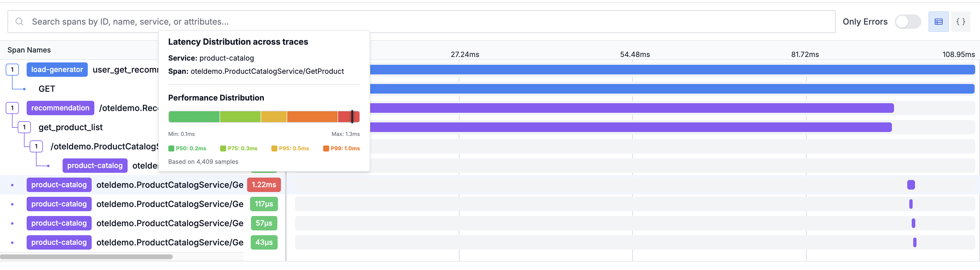Viewport: 980px width, 270px height.
Task: Click the percentile marker on the Performance Distribution bar
Action: point(352,116)
